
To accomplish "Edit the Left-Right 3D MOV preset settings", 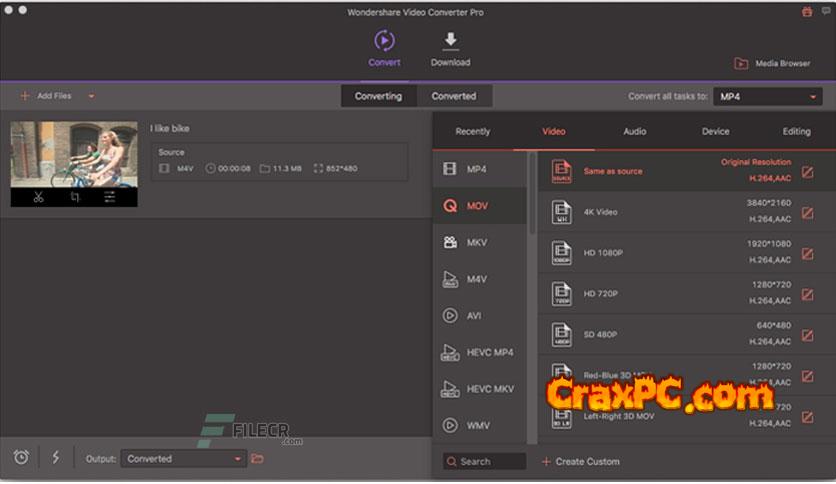I will point(808,417).
